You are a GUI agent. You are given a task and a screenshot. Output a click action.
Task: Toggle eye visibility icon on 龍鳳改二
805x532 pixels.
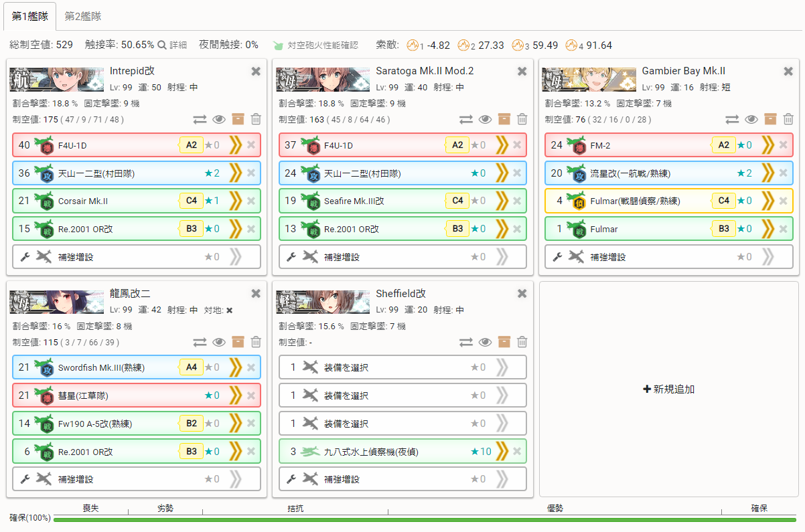219,342
